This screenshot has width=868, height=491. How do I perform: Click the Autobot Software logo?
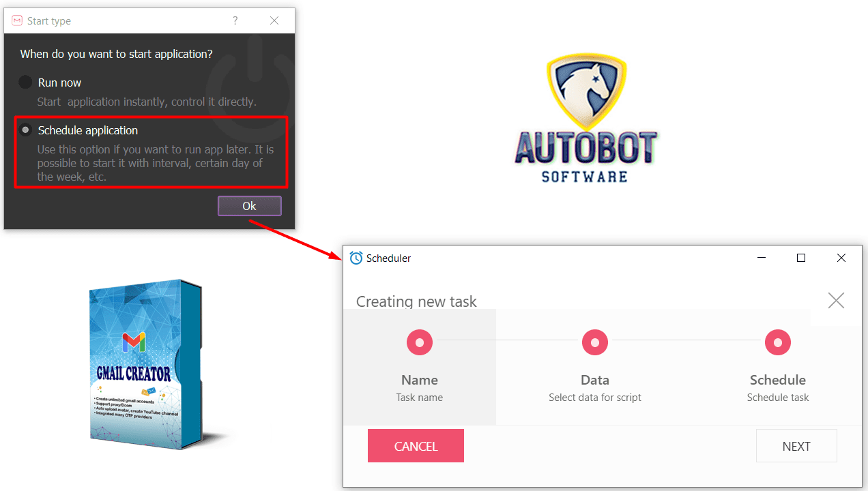pyautogui.click(x=586, y=119)
